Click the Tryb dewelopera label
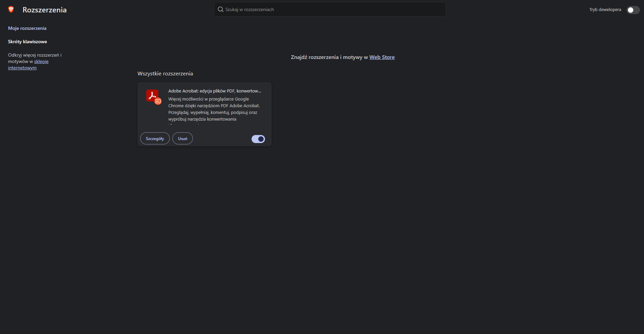The width and height of the screenshot is (644, 334). click(605, 9)
